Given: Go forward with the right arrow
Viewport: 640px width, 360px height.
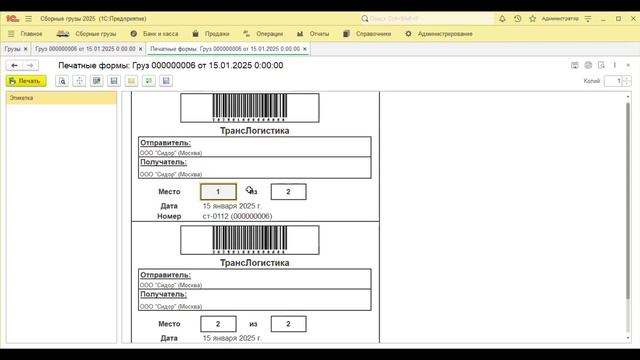Looking at the screenshot, I should (30, 65).
